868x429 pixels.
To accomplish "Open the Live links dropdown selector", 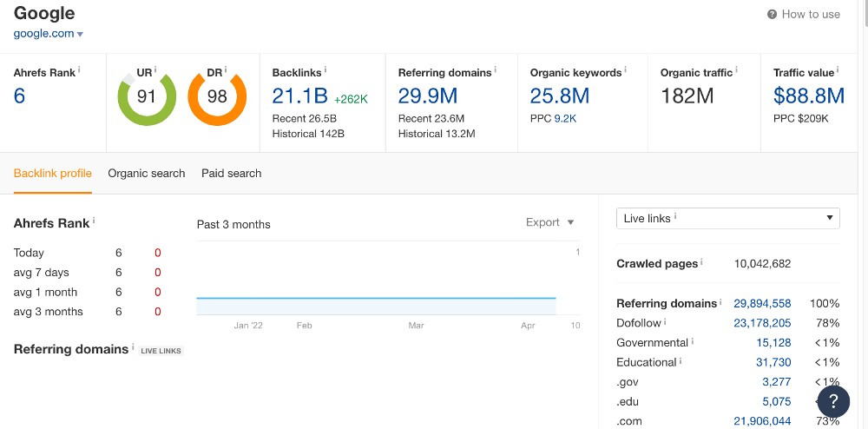I will point(728,218).
